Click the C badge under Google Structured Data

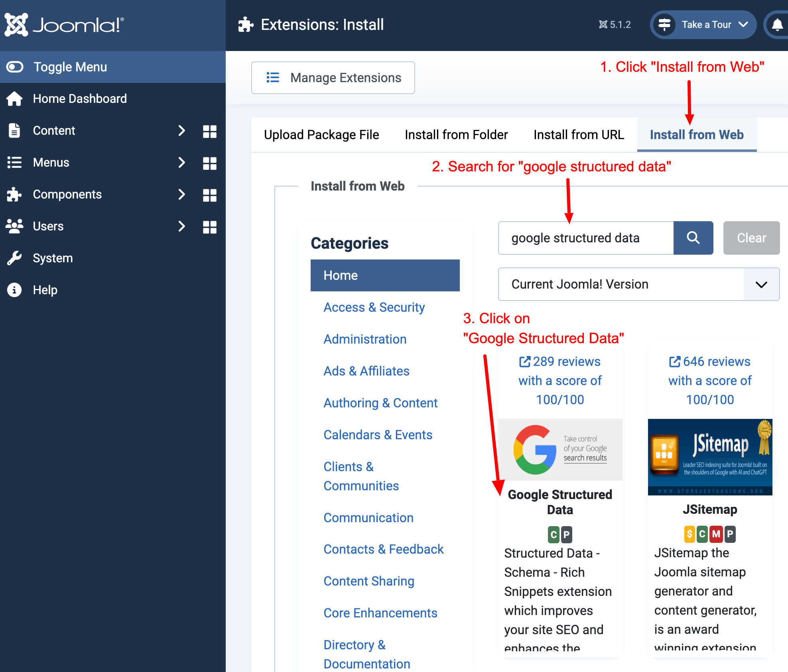(x=554, y=535)
